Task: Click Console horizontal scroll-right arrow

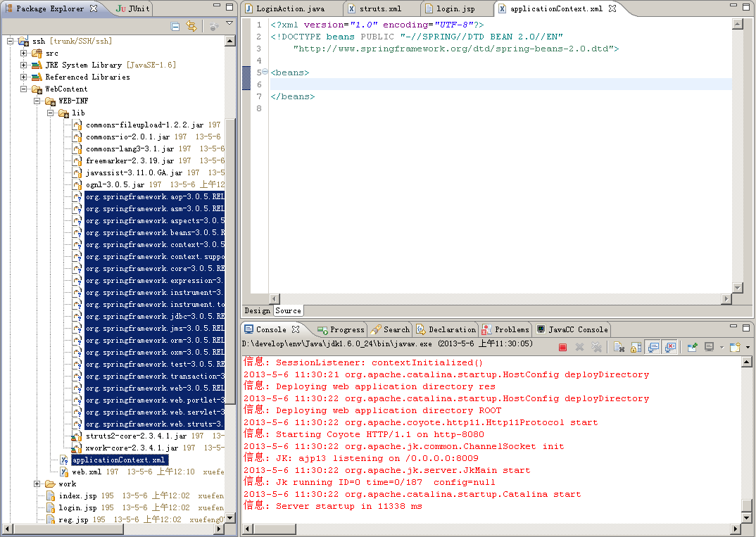Action: click(735, 529)
